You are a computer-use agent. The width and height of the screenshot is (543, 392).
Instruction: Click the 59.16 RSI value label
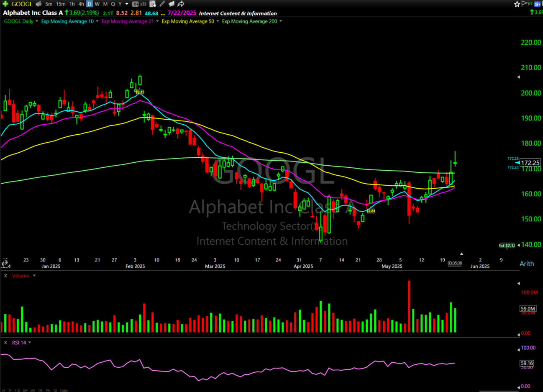pyautogui.click(x=527, y=363)
